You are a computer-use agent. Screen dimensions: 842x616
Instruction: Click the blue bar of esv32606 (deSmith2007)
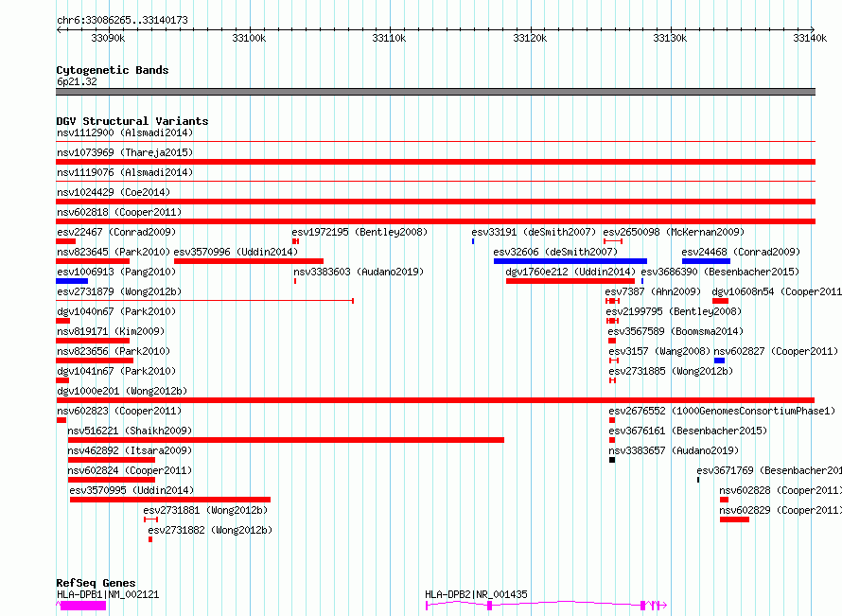click(570, 261)
